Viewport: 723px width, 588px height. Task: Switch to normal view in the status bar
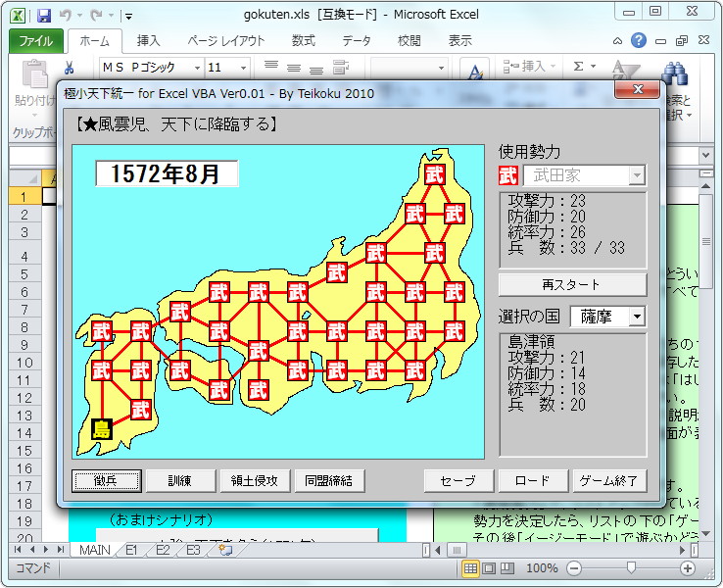tap(470, 568)
